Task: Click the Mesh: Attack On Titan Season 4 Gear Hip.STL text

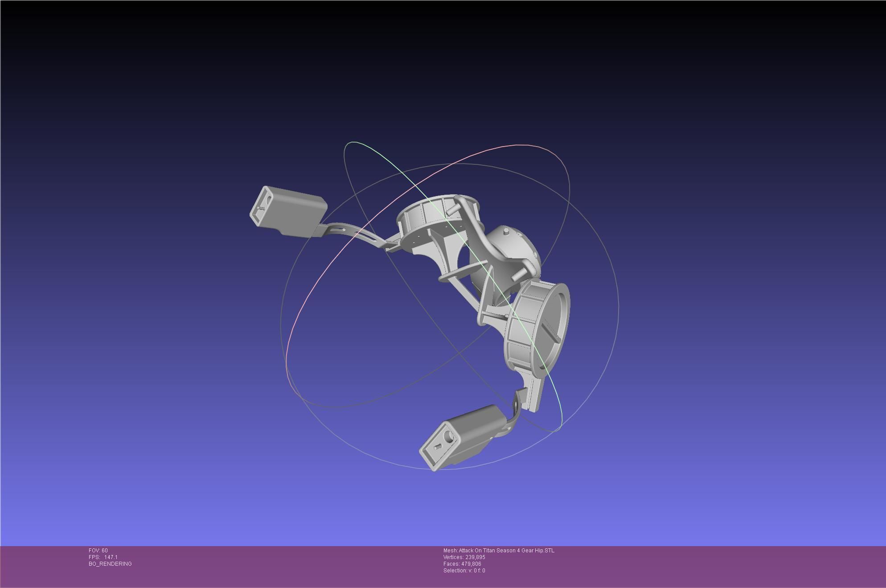Action: point(499,551)
